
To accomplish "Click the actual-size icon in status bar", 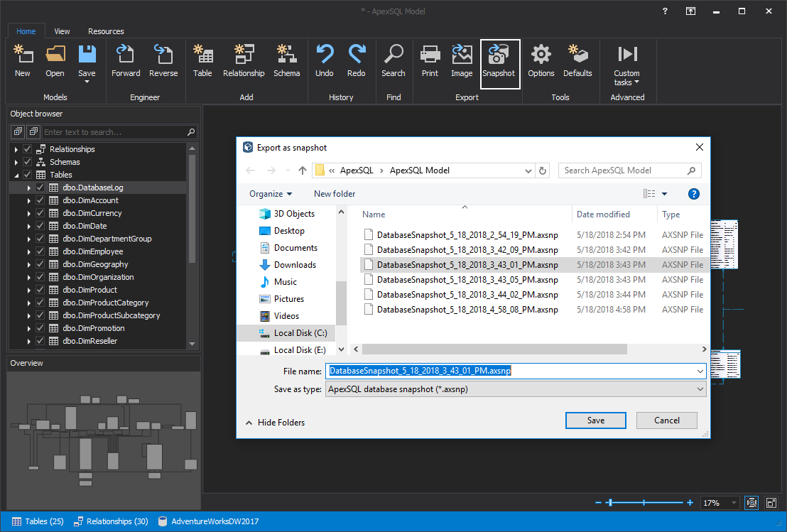I will [771, 502].
